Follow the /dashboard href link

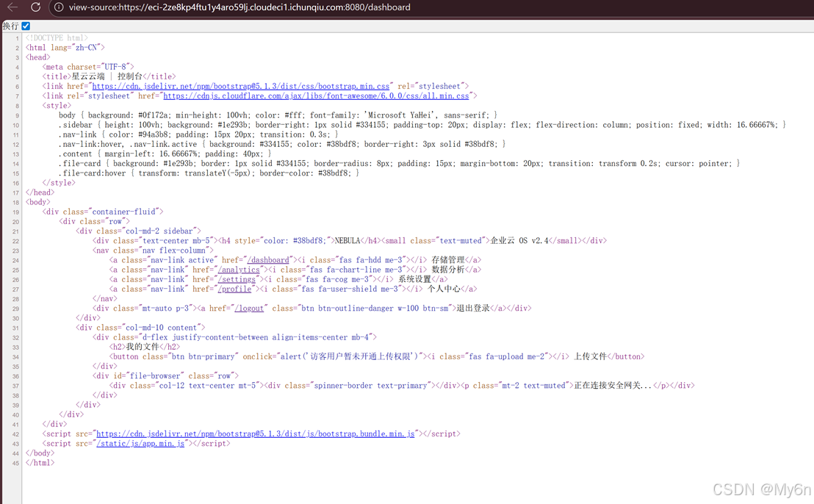(x=268, y=260)
